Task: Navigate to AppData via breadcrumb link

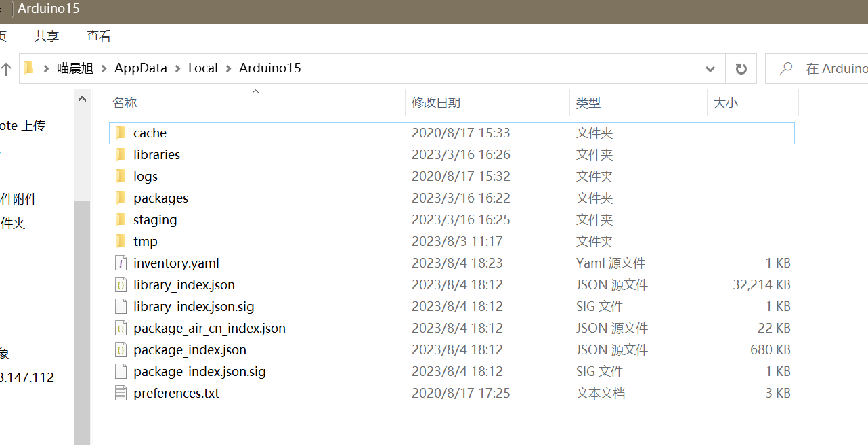Action: tap(140, 68)
